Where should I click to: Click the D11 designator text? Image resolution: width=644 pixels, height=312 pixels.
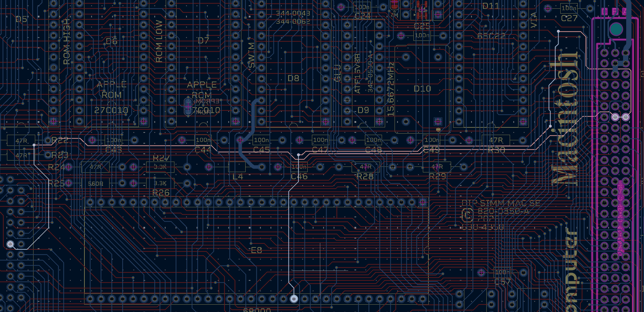491,6
